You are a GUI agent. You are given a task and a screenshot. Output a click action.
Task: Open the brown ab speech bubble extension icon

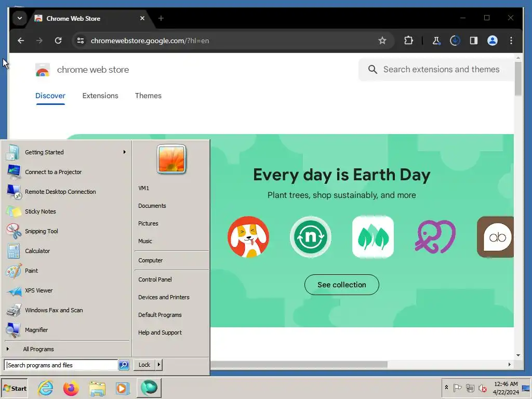495,237
